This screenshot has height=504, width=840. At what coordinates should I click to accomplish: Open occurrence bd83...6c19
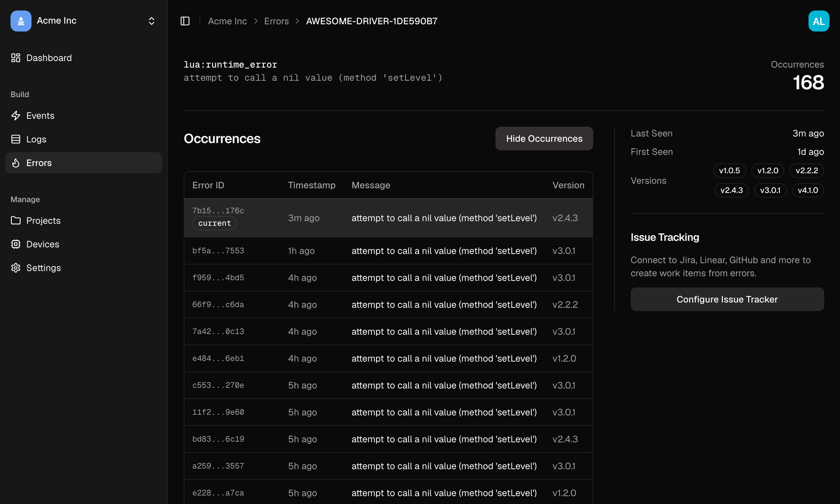point(388,439)
